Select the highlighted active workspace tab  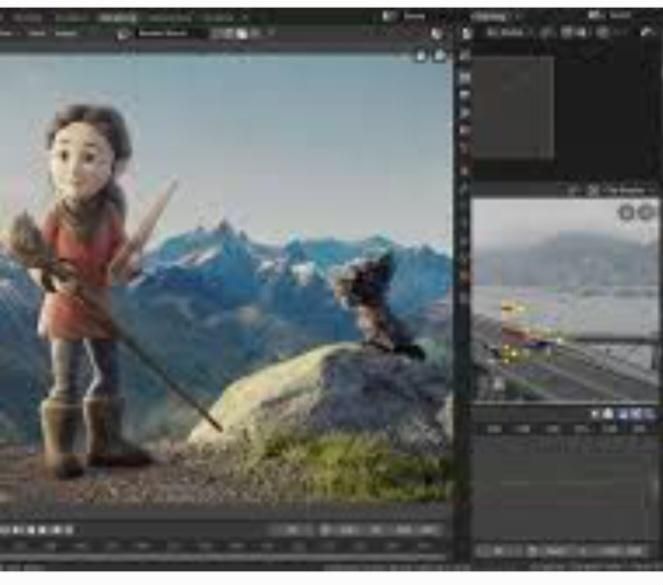tap(118, 17)
